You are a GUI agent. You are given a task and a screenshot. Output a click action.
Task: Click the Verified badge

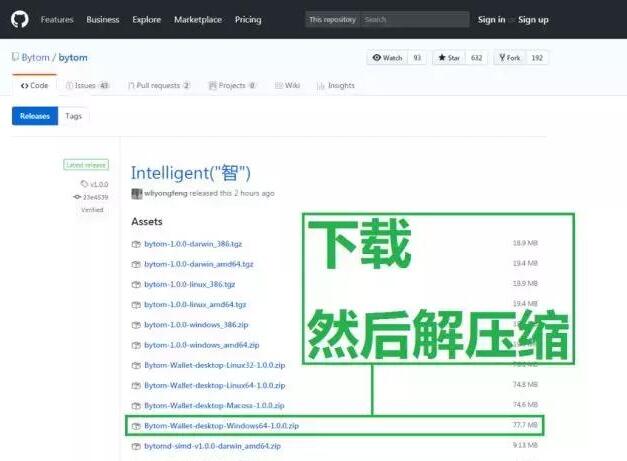click(92, 210)
